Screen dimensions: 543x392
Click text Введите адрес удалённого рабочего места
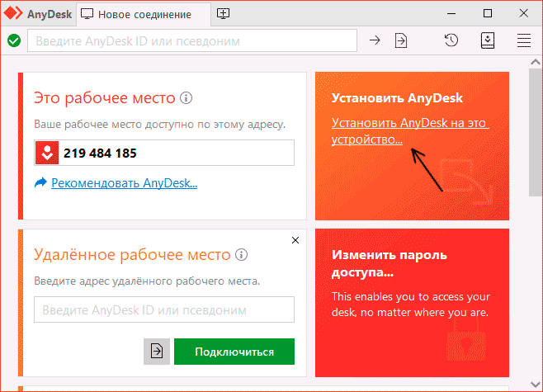coord(147,281)
